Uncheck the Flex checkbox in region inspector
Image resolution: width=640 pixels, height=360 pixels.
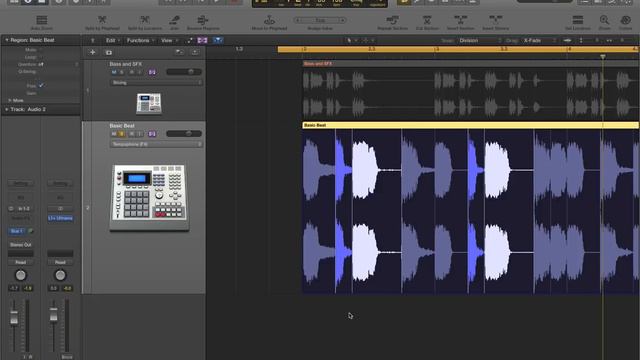coord(41,86)
